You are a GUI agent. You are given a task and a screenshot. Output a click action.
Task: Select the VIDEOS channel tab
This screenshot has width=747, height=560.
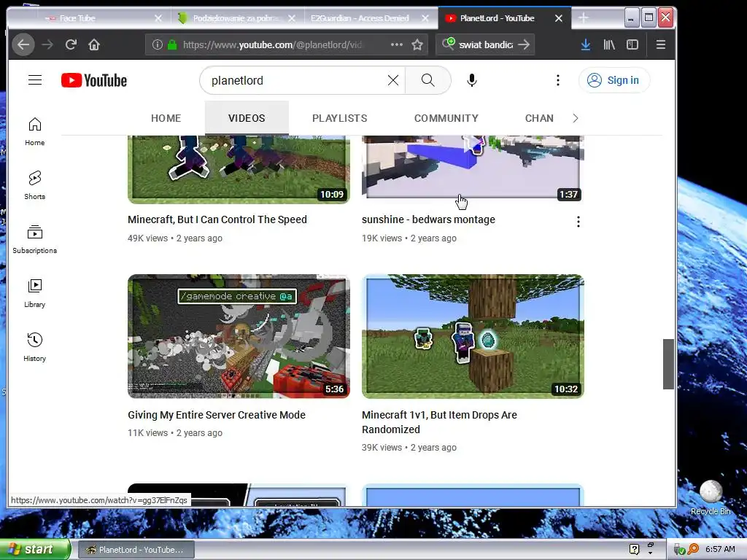point(247,118)
